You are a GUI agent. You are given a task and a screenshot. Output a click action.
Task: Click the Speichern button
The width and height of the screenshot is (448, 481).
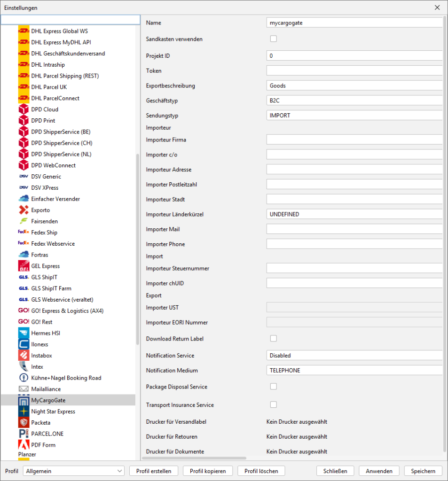[423, 471]
